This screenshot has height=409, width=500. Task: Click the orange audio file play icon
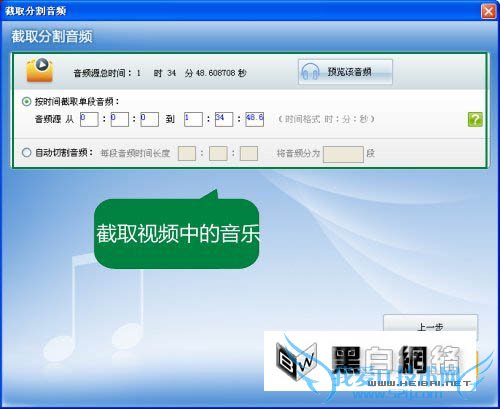point(40,70)
